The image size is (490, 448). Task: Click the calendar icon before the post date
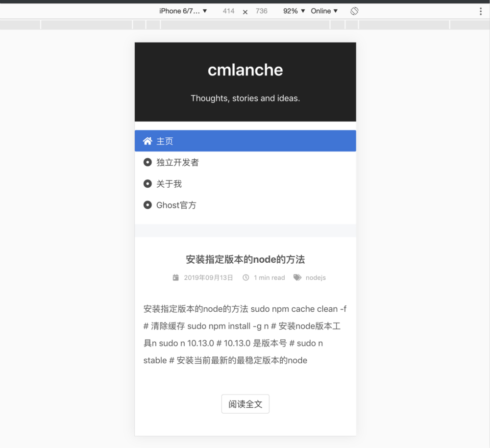click(x=175, y=277)
